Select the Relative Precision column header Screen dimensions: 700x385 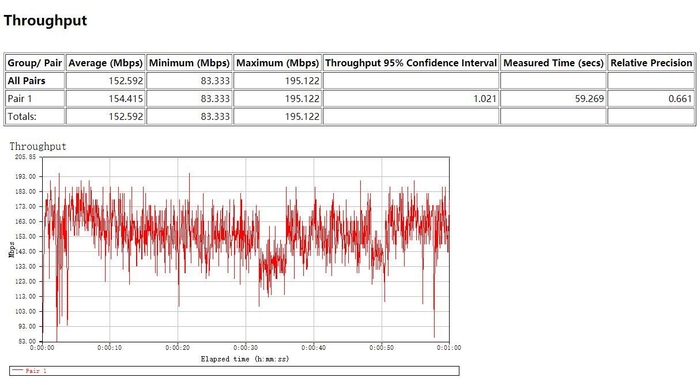[651, 63]
